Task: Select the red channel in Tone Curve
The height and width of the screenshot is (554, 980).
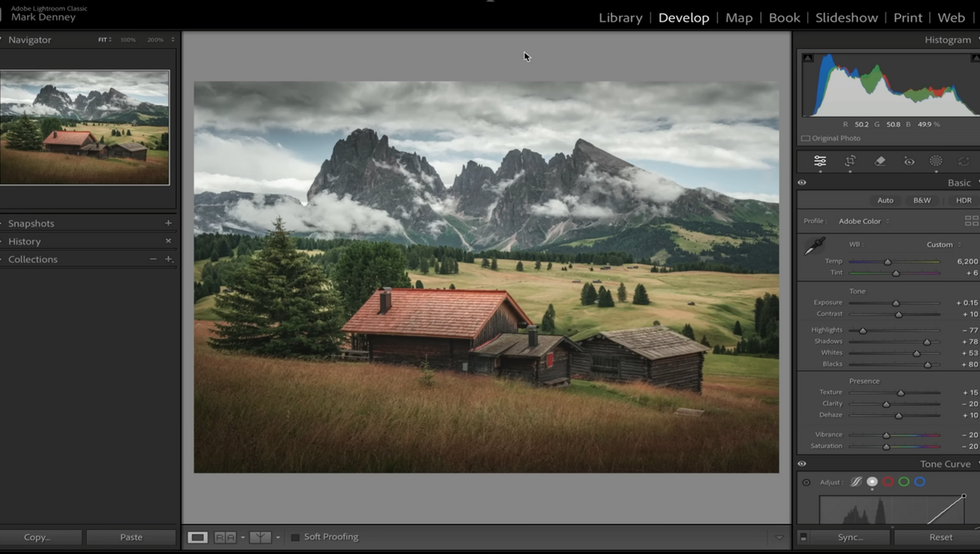Action: pos(888,482)
